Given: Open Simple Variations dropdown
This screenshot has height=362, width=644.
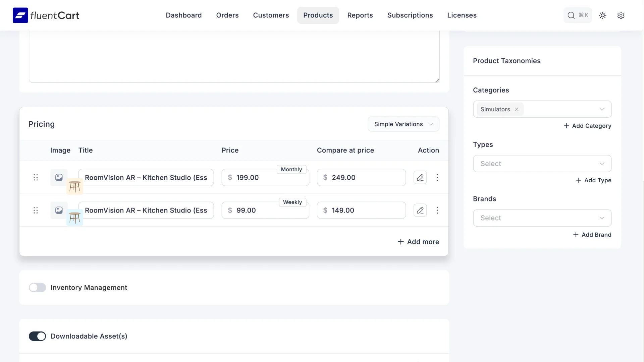Looking at the screenshot, I should pyautogui.click(x=403, y=124).
